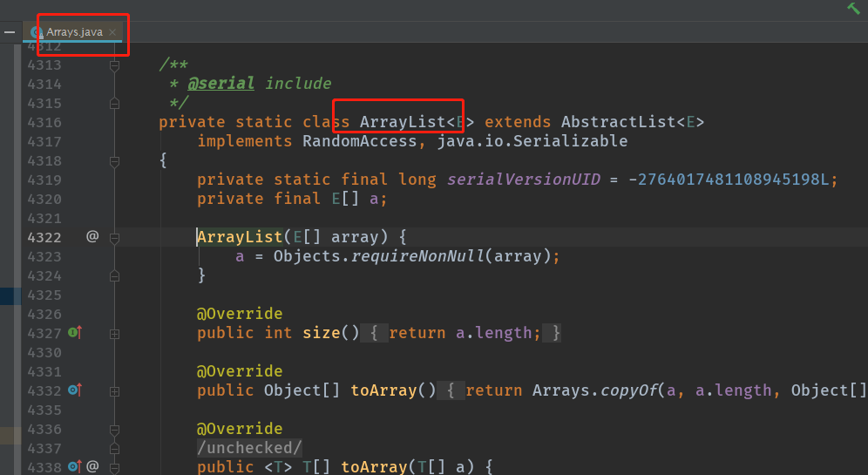The image size is (868, 475).
Task: Expand folded size() method at line 4327
Action: 114,334
